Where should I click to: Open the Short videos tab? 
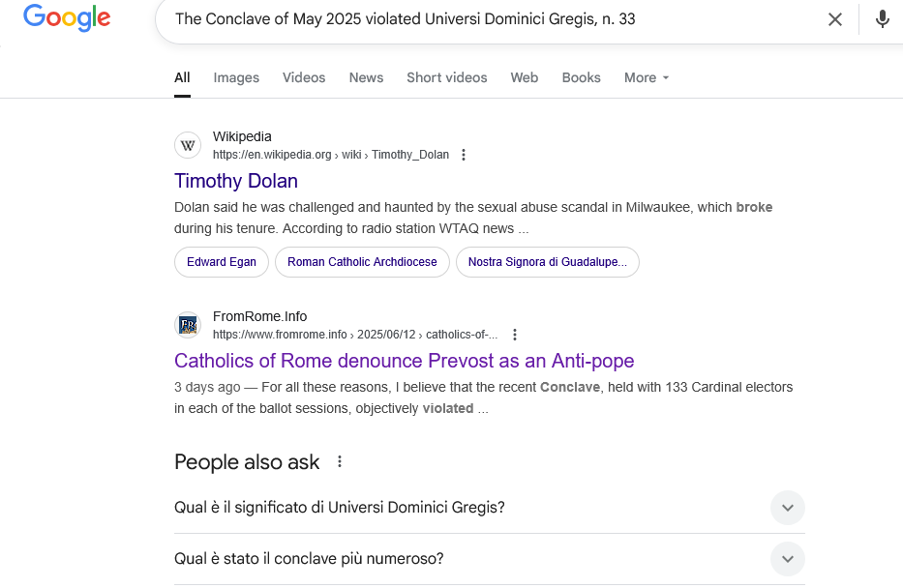point(447,77)
